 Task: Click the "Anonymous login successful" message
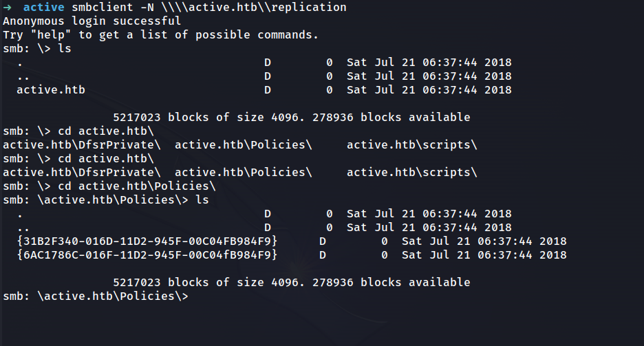[92, 21]
